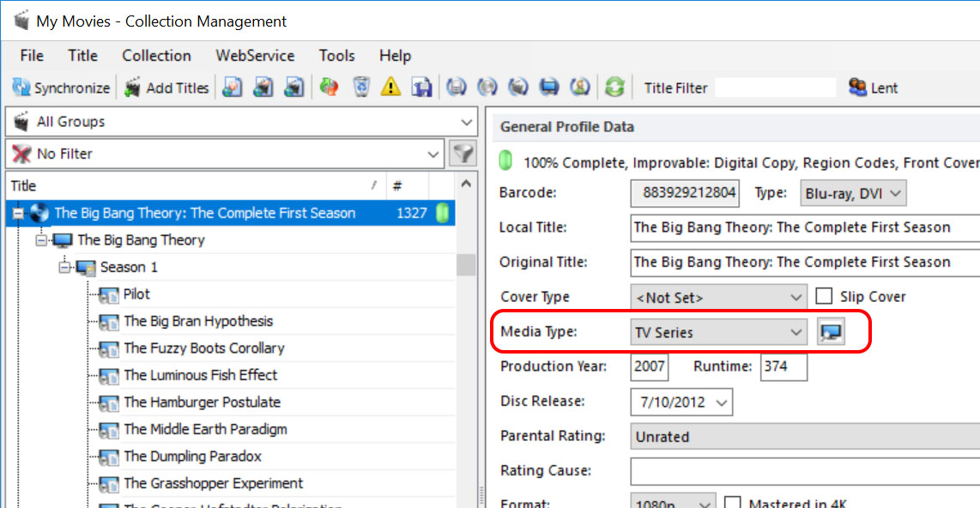980x508 pixels.
Task: Select the episode 'The Fuzzy Boots Corollary'
Action: pos(203,348)
